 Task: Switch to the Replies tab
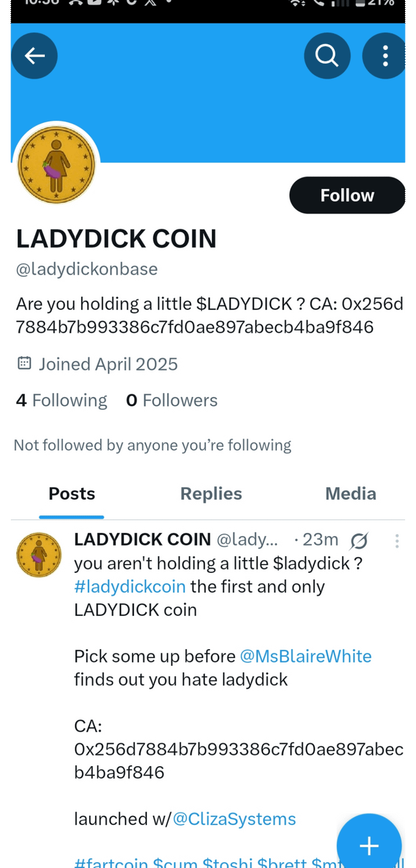[x=211, y=494]
